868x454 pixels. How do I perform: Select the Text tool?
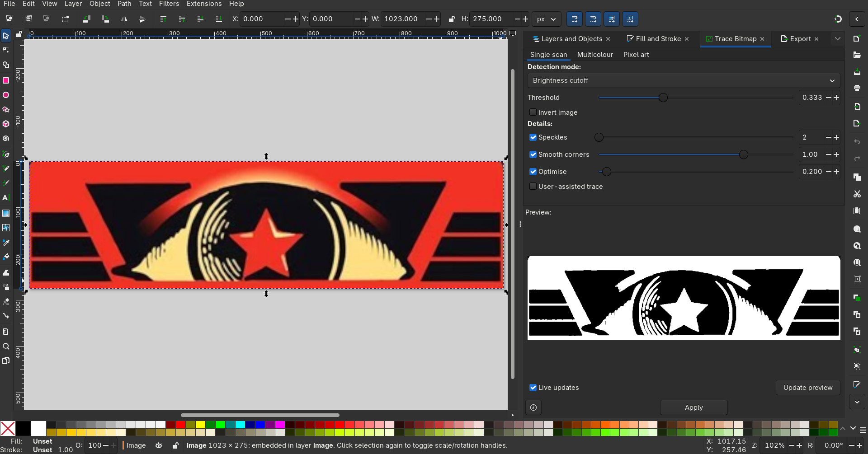pos(6,198)
